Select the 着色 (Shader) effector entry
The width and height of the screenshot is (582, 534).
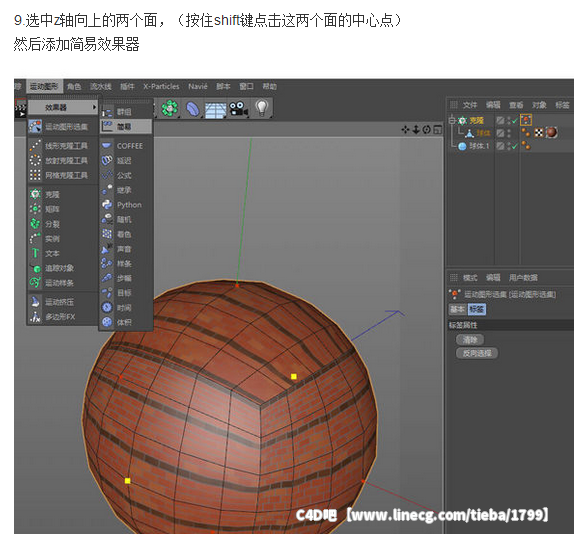[126, 234]
